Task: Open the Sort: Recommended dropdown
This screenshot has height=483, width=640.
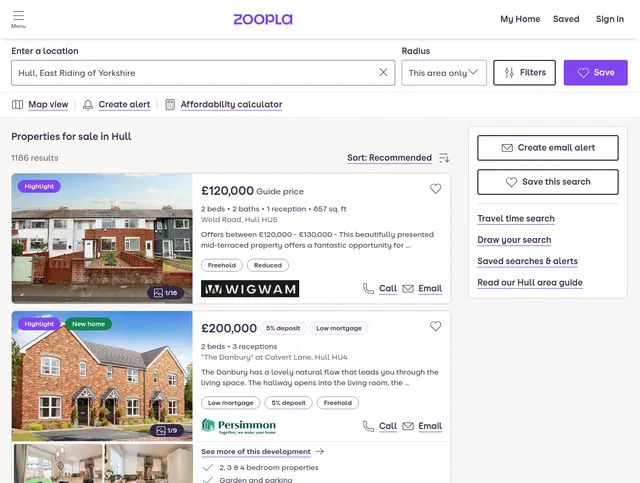Action: coord(389,158)
